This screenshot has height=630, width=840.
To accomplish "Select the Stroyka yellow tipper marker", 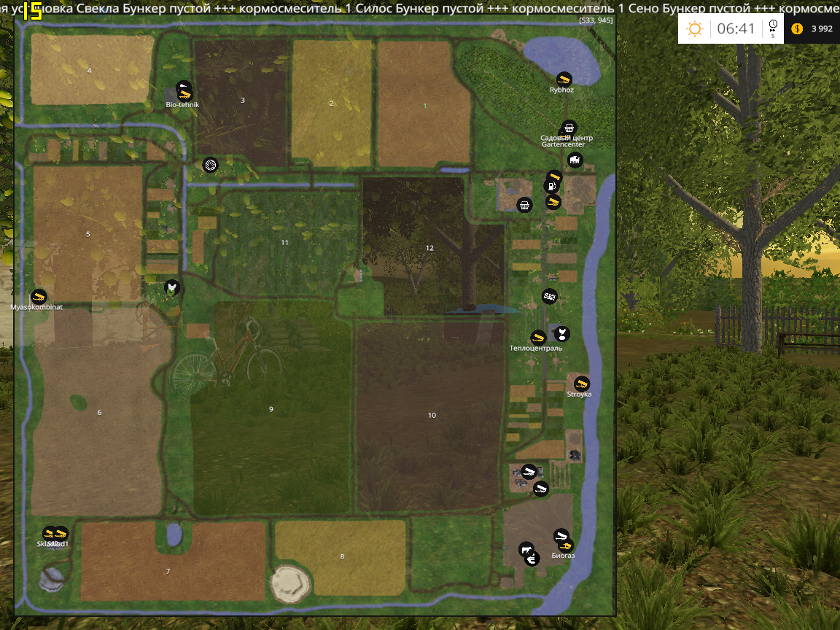I will [x=582, y=384].
